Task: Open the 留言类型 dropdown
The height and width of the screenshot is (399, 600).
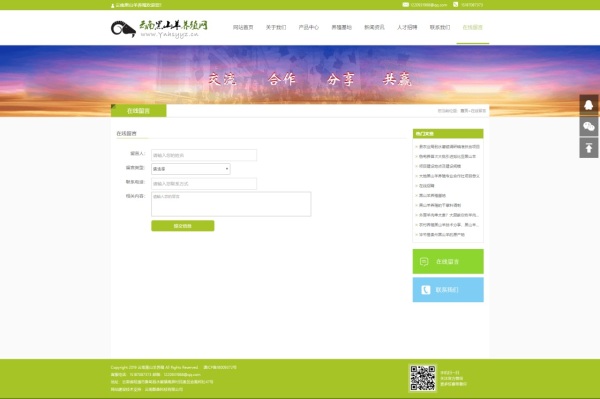Action: (191, 169)
